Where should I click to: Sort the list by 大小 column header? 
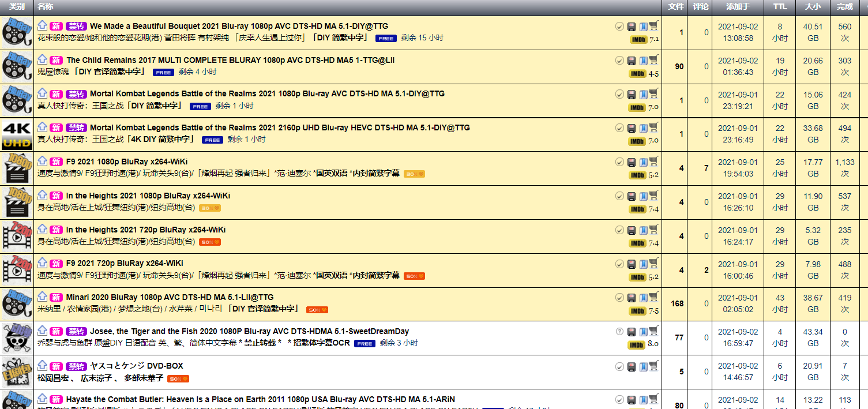pyautogui.click(x=813, y=6)
